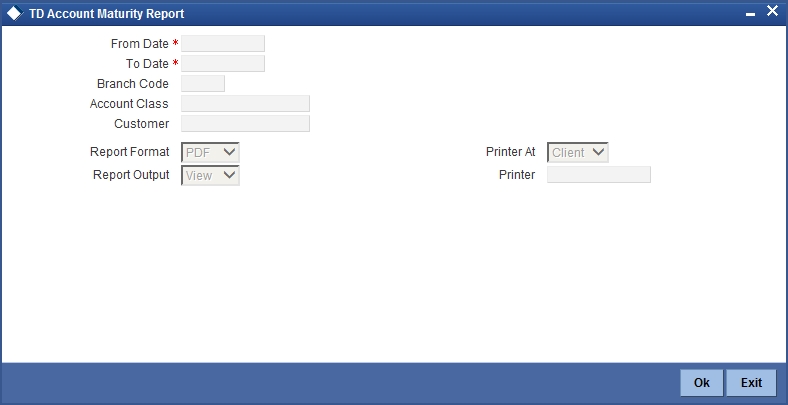Screen dimensions: 788x405
Task: Click the diamond icon in title bar
Action: pos(15,14)
